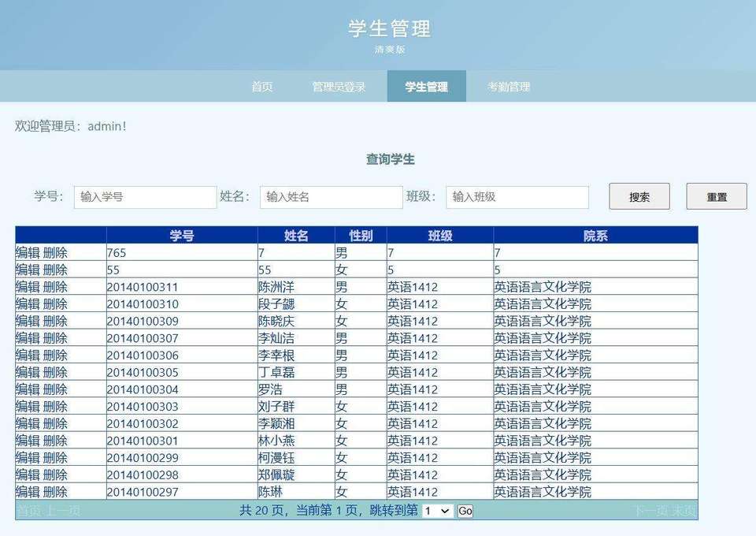Edit the row with 学号 55
Screen dimensions: 756x536
(28, 270)
